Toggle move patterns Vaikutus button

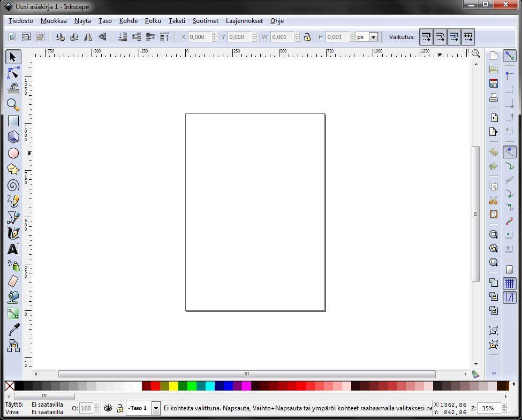(x=468, y=37)
